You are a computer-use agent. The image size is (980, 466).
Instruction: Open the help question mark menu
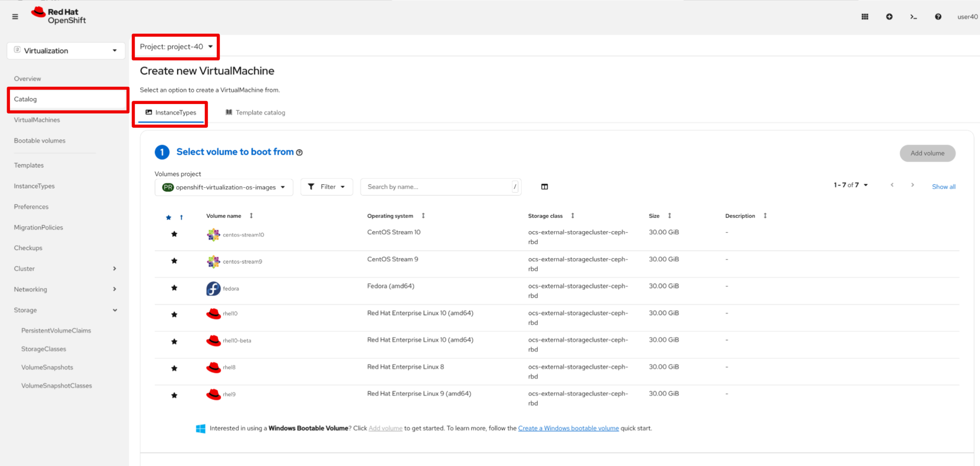pos(938,17)
